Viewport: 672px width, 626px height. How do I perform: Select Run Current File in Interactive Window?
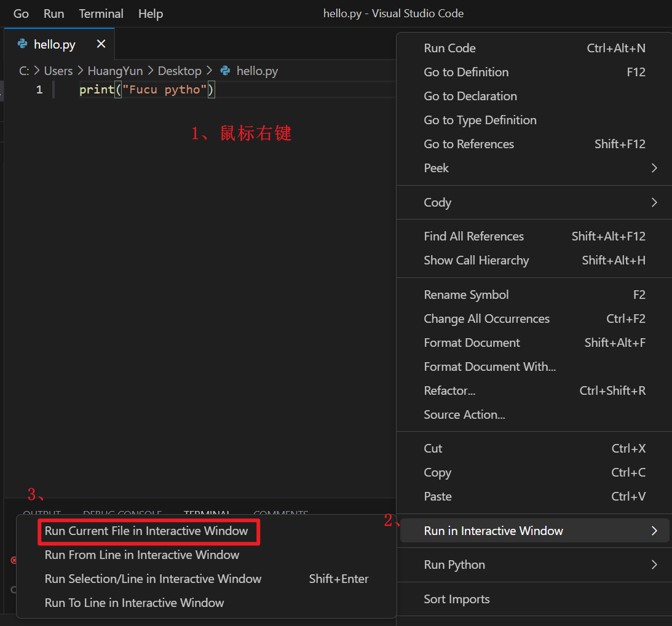click(x=146, y=531)
